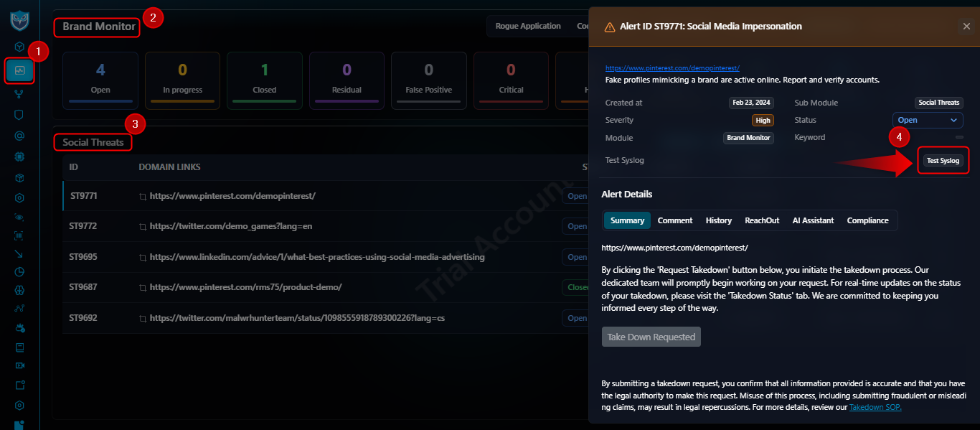Click the Brand Monitor module badge
The width and height of the screenshot is (980, 430).
pyautogui.click(x=748, y=138)
